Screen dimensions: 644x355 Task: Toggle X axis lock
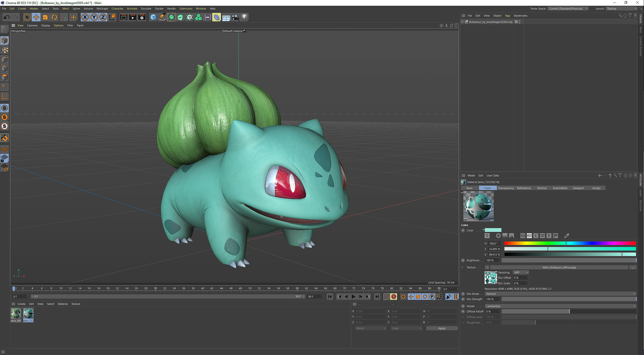click(85, 17)
